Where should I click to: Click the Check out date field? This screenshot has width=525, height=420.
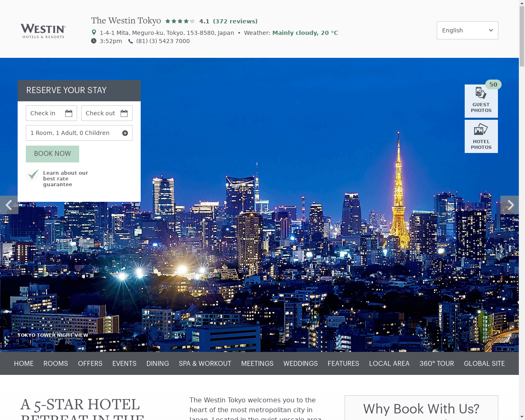pos(107,113)
